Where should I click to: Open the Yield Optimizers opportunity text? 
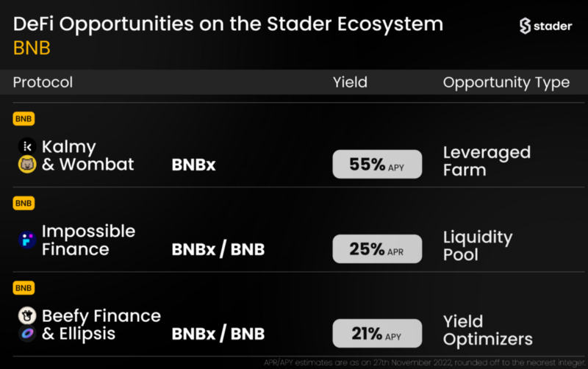488,330
